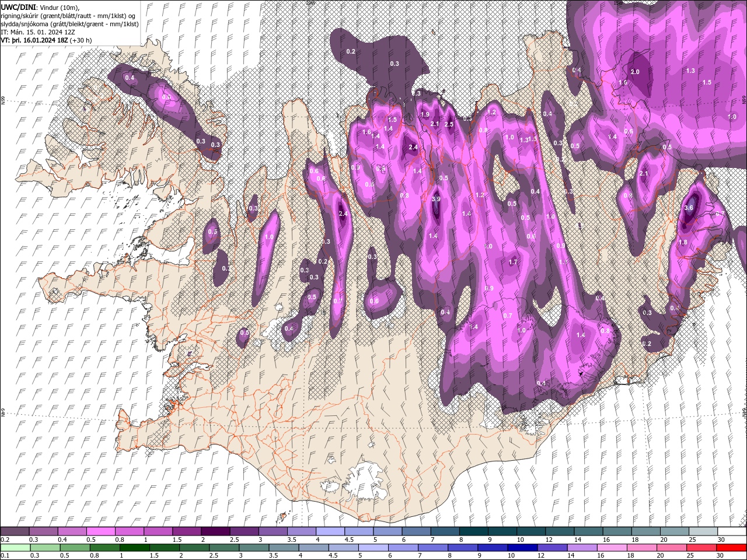Click the deep blue rain swatch between 10 and 12
This screenshot has width=747, height=560.
[x=522, y=548]
